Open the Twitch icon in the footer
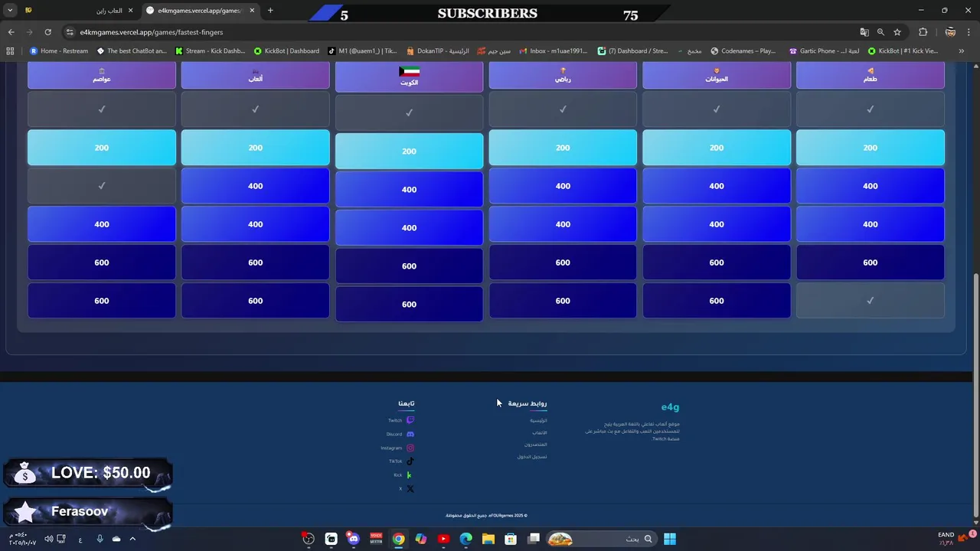The height and width of the screenshot is (551, 980). click(410, 420)
